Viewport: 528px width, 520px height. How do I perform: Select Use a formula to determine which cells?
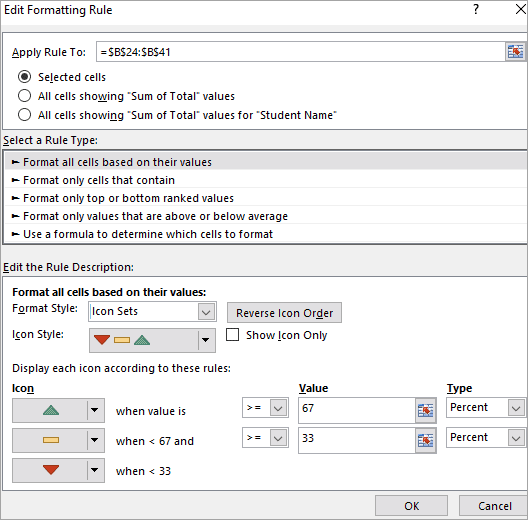click(266, 234)
